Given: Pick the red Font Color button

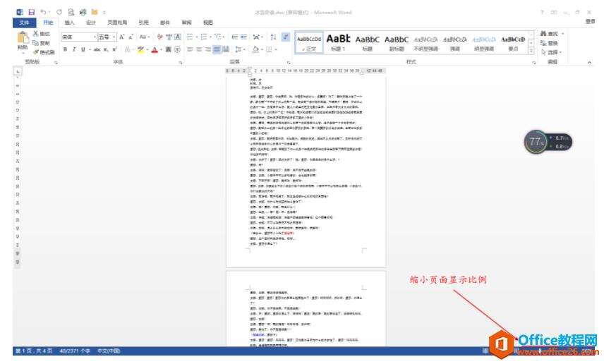Looking at the screenshot, I should pyautogui.click(x=155, y=49).
